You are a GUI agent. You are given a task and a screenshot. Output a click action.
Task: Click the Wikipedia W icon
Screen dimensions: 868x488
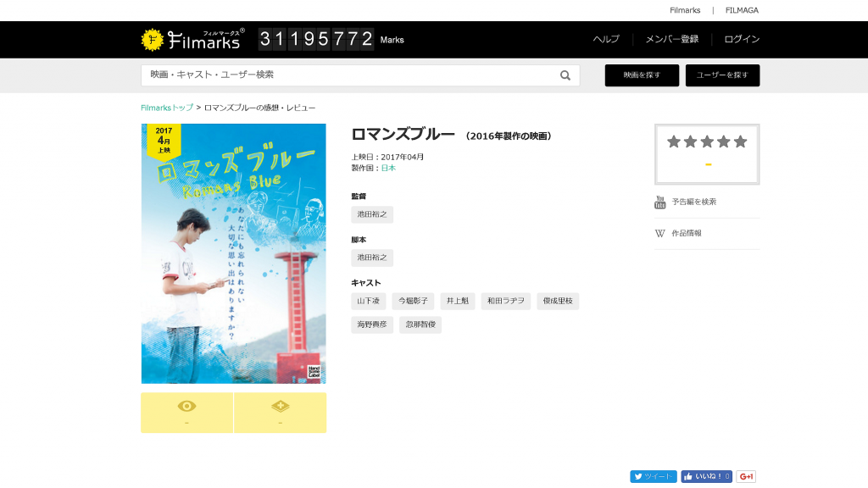pos(659,234)
